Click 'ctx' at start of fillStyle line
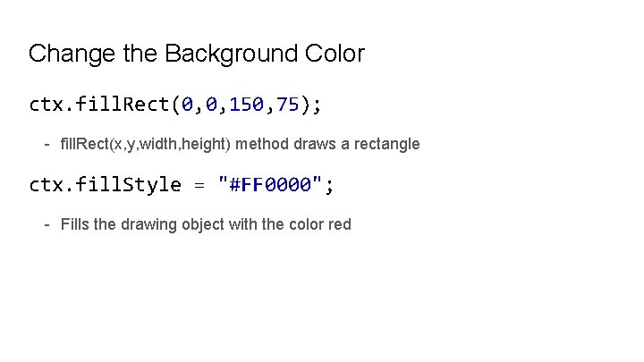 pyautogui.click(x=47, y=185)
